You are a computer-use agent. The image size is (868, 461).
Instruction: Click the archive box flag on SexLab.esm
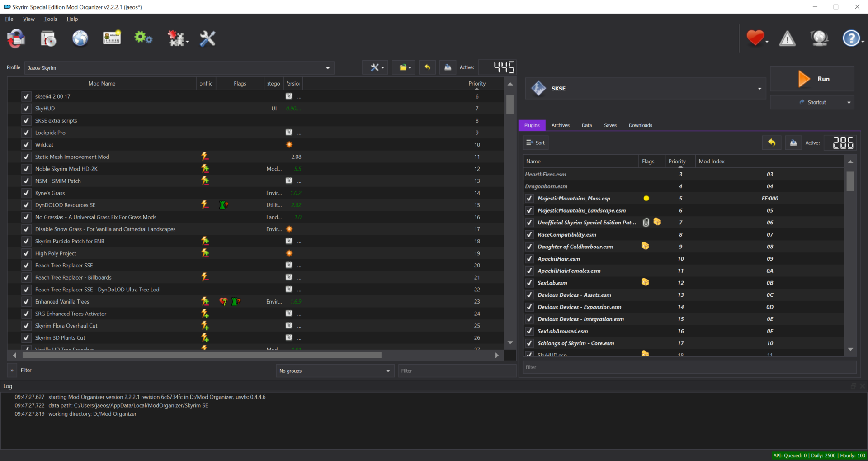coord(645,282)
